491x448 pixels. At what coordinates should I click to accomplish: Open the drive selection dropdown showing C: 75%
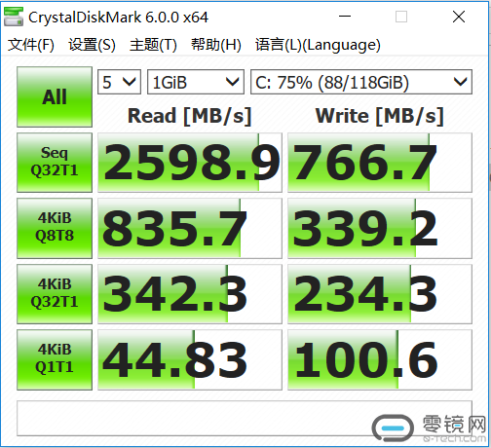coord(361,82)
